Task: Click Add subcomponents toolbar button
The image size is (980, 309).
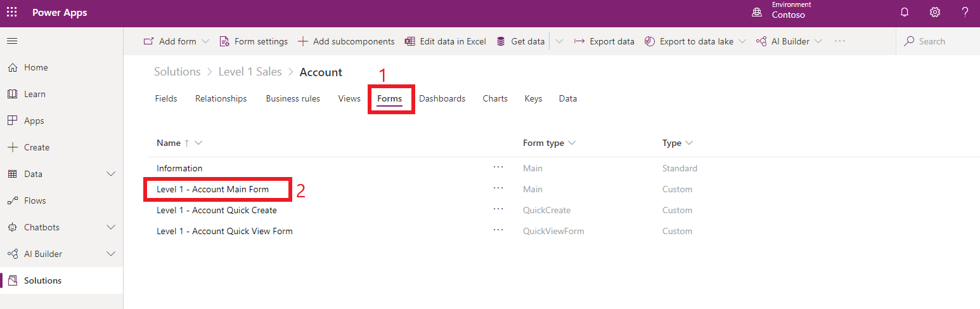Action: (346, 41)
